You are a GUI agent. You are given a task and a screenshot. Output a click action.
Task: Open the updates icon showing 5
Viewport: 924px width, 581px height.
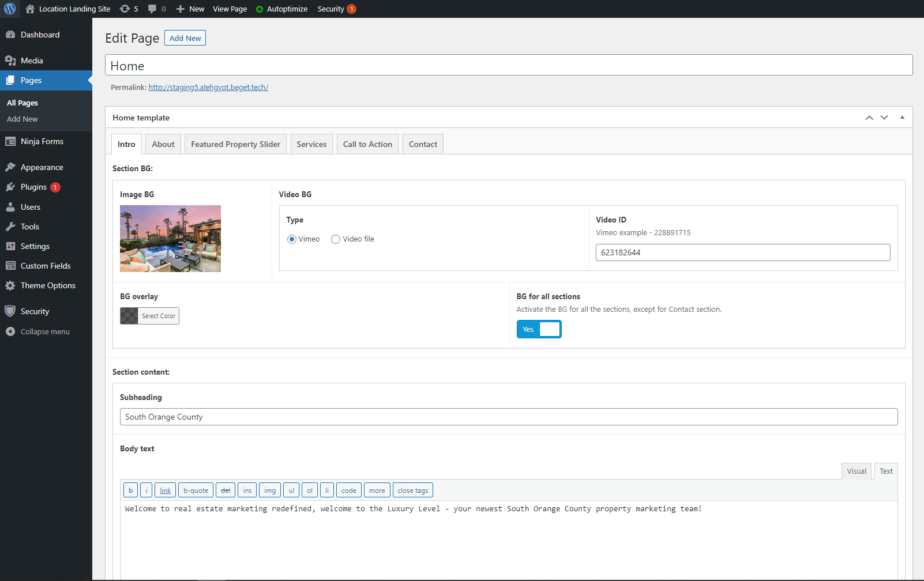coord(125,9)
